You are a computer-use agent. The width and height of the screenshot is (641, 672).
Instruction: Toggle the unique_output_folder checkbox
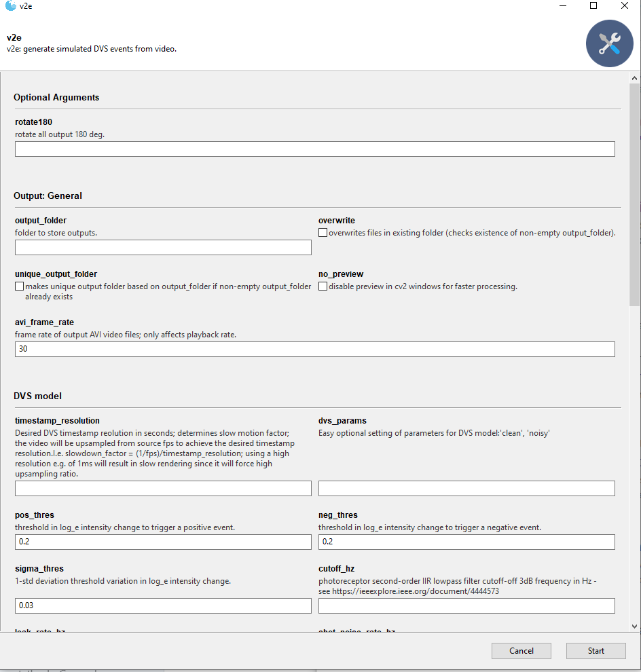pos(19,286)
